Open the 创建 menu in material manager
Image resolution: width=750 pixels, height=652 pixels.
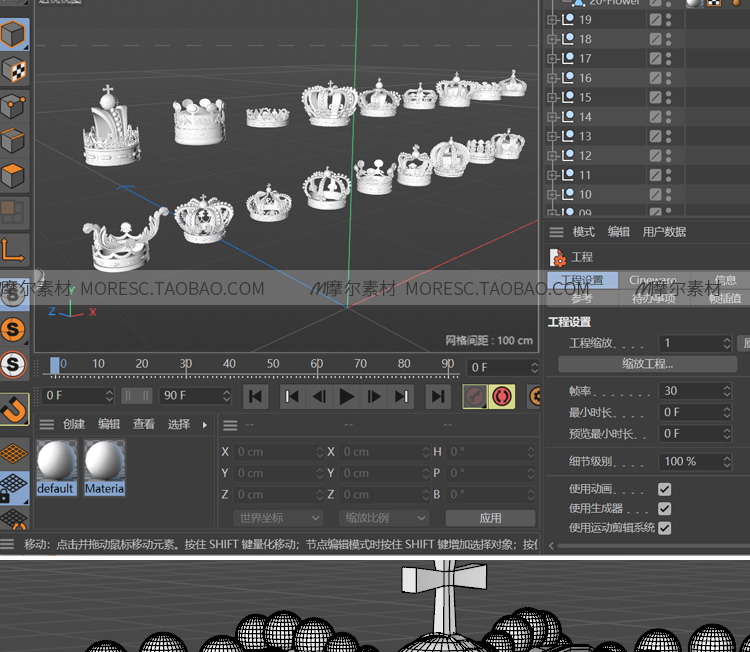pos(74,424)
